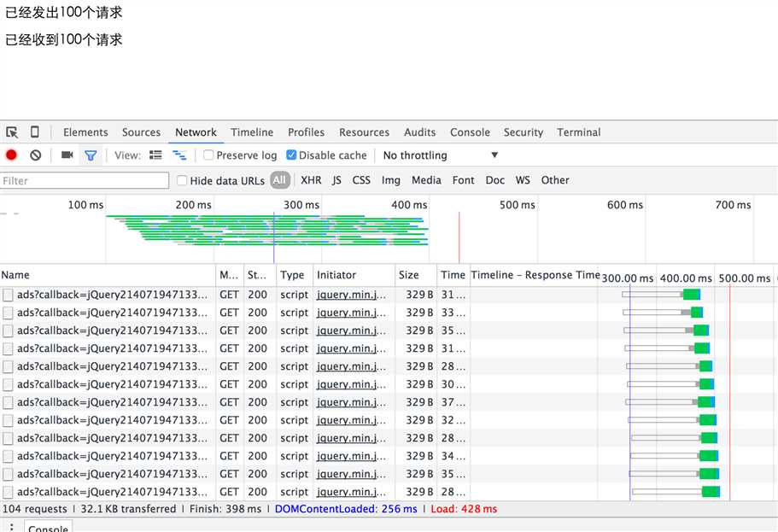This screenshot has height=532, width=778.
Task: Select the All filter button
Action: click(x=280, y=180)
